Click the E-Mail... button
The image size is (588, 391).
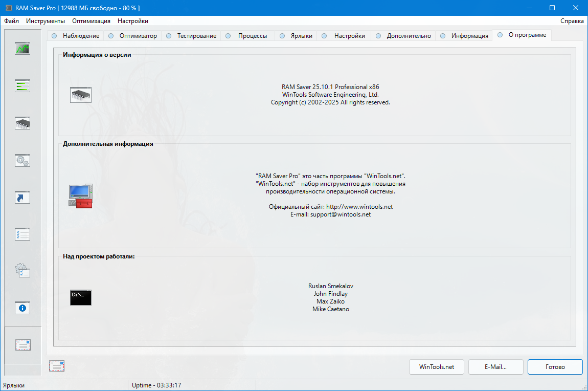[x=496, y=367]
